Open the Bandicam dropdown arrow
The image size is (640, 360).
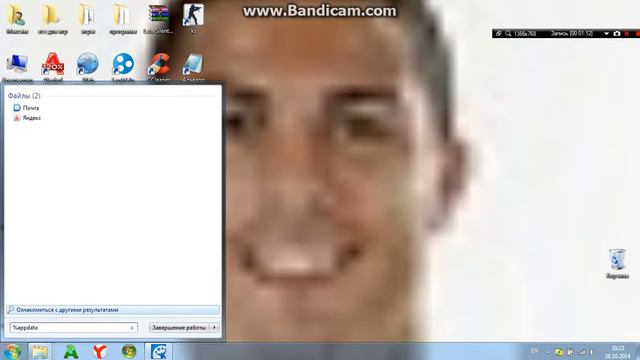(x=607, y=33)
